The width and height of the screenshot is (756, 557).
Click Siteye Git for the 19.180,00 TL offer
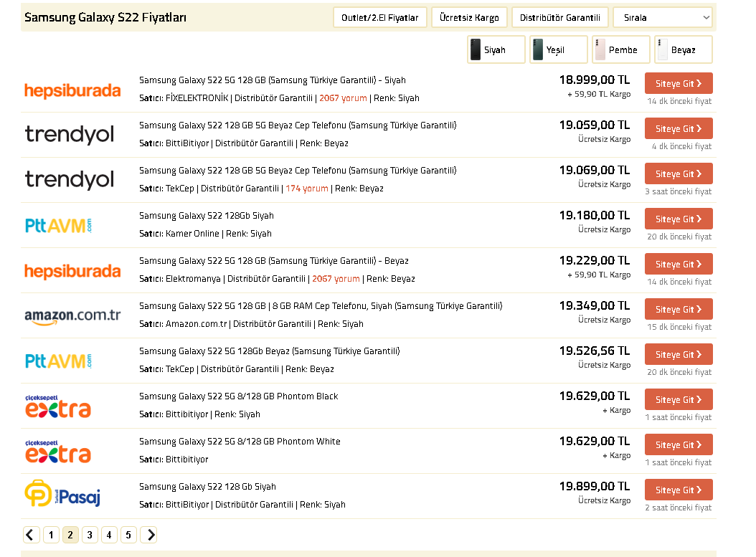679,219
